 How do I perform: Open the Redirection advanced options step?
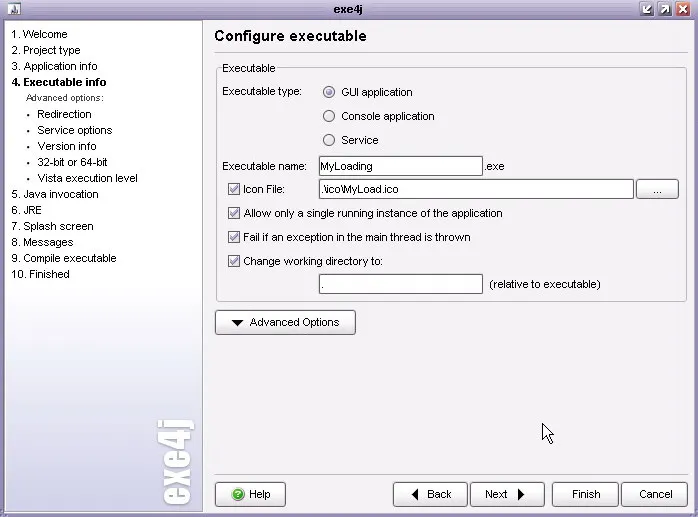pyautogui.click(x=64, y=114)
